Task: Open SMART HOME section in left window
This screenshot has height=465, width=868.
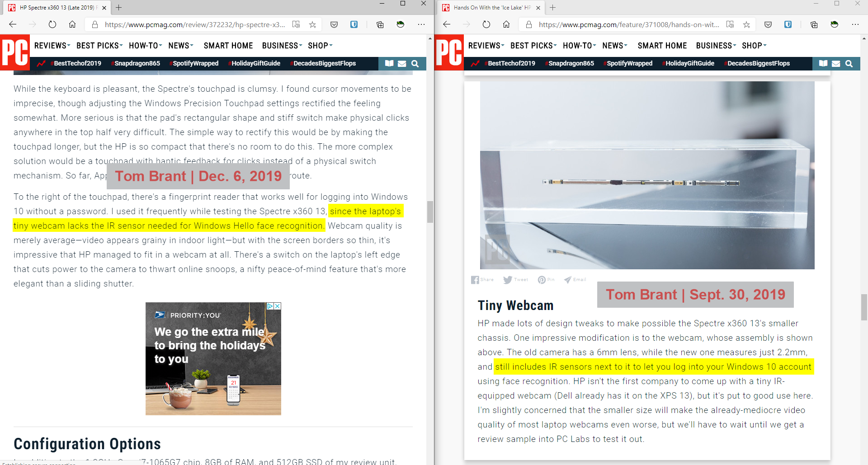Action: point(228,46)
